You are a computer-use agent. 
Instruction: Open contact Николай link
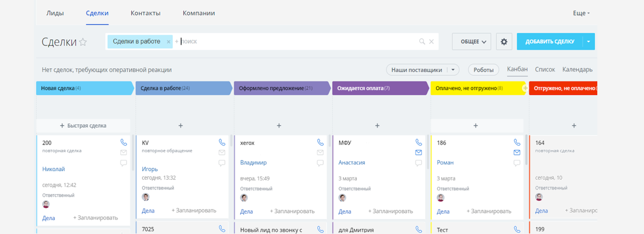pos(54,169)
